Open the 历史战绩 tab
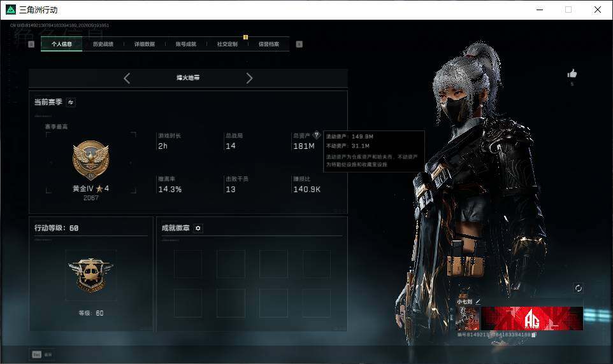 pyautogui.click(x=103, y=44)
